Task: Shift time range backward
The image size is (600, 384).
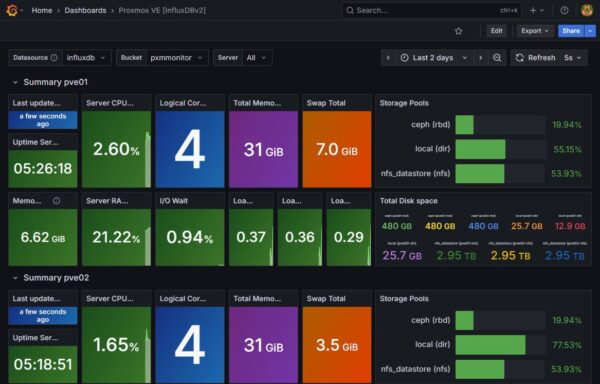Action: (x=388, y=58)
